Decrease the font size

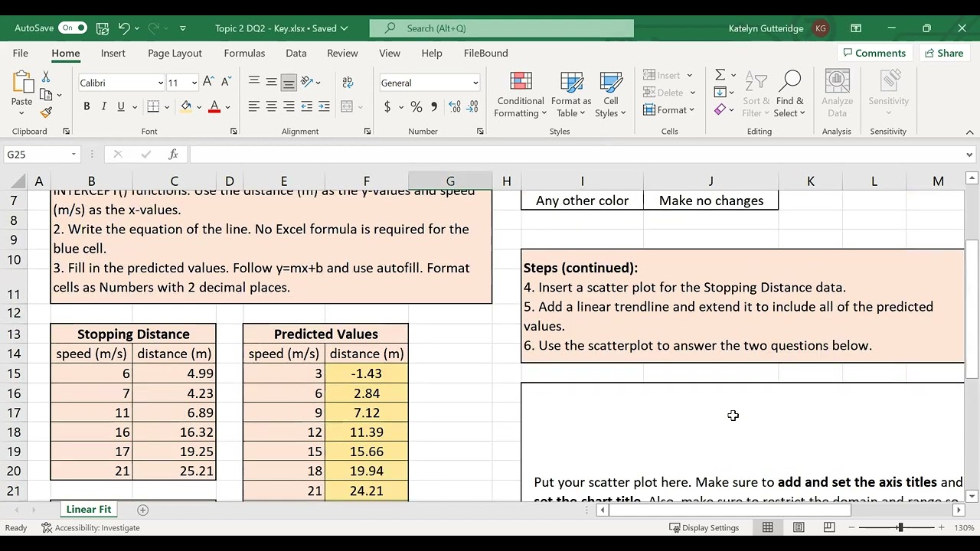point(226,83)
